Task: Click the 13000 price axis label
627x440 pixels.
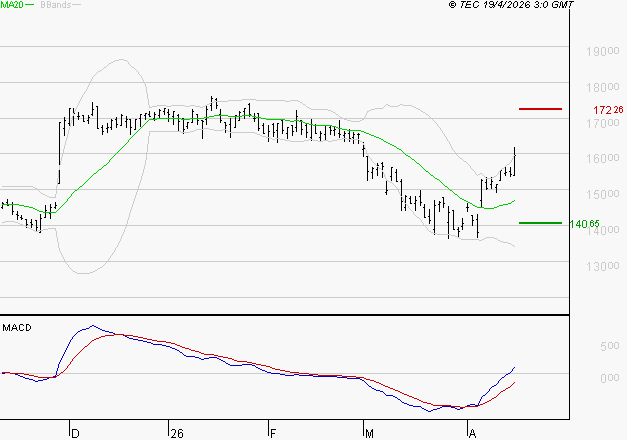Action: pos(601,267)
